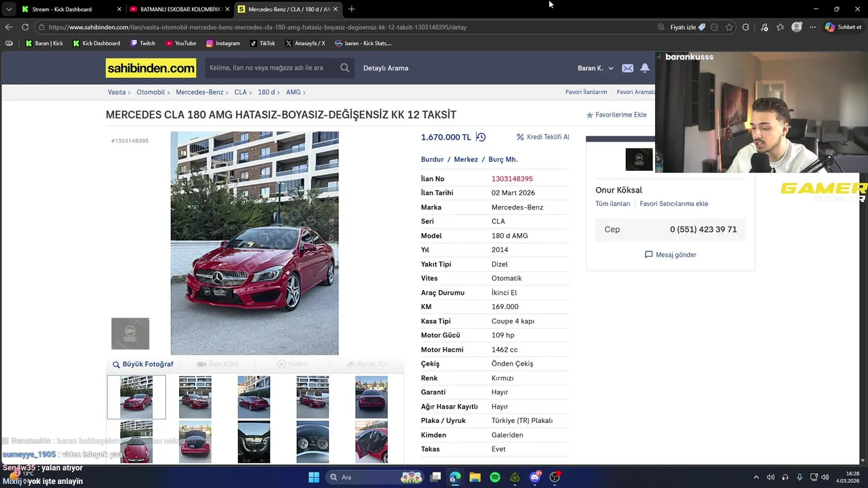
Task: Open Discord from taskbar
Action: tap(535, 477)
